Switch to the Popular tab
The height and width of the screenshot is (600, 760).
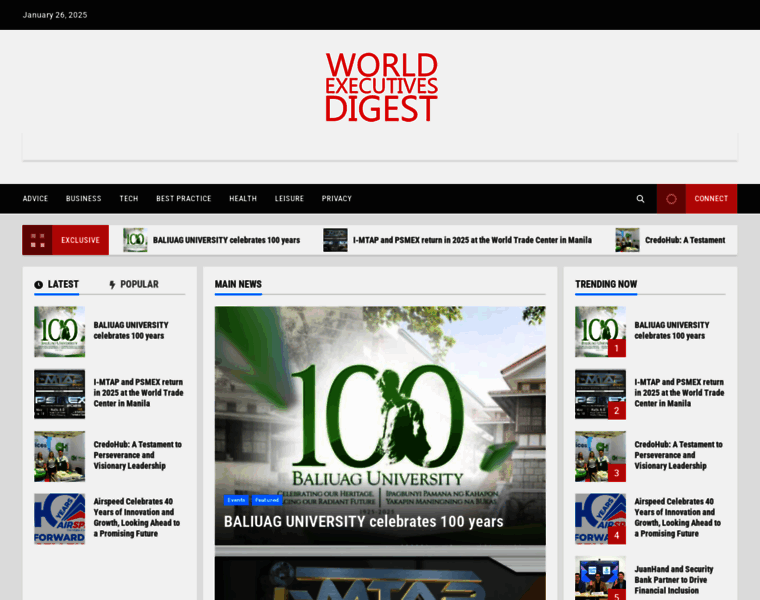(134, 284)
